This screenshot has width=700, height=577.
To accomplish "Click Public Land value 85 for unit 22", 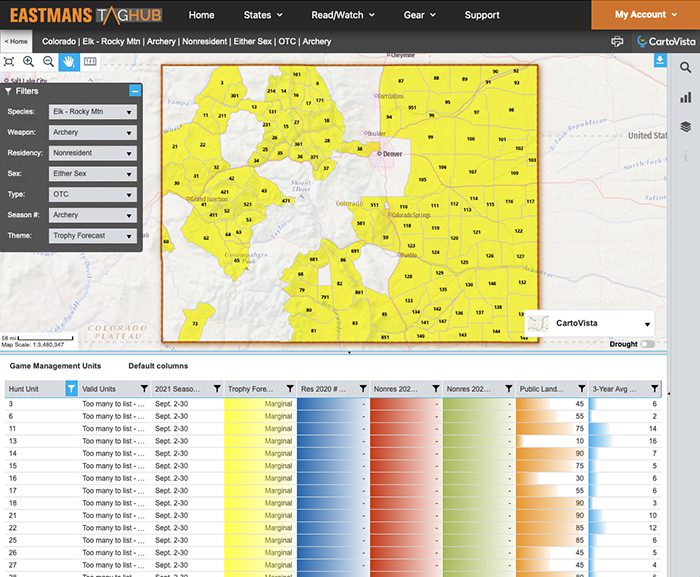I will click(x=579, y=528).
